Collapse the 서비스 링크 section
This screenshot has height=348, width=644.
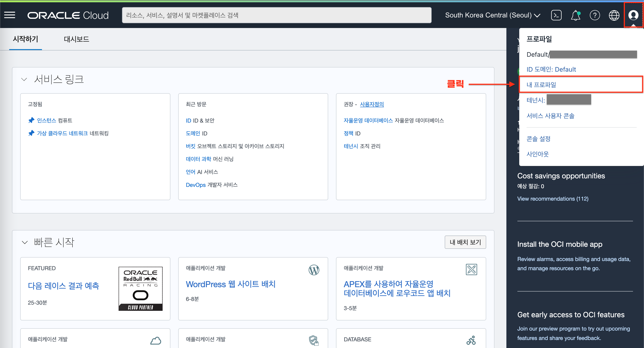[24, 79]
